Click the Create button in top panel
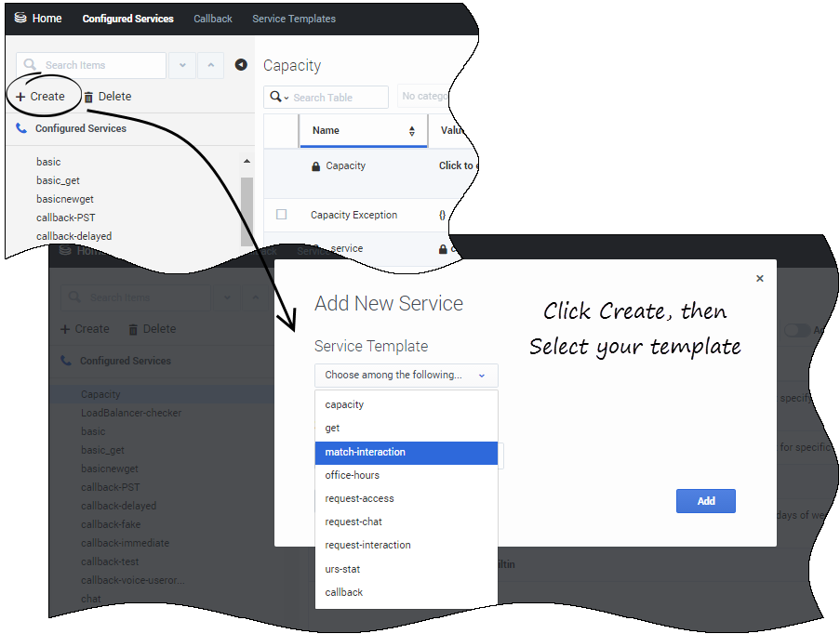Screen dimensions: 840x634 point(41,97)
